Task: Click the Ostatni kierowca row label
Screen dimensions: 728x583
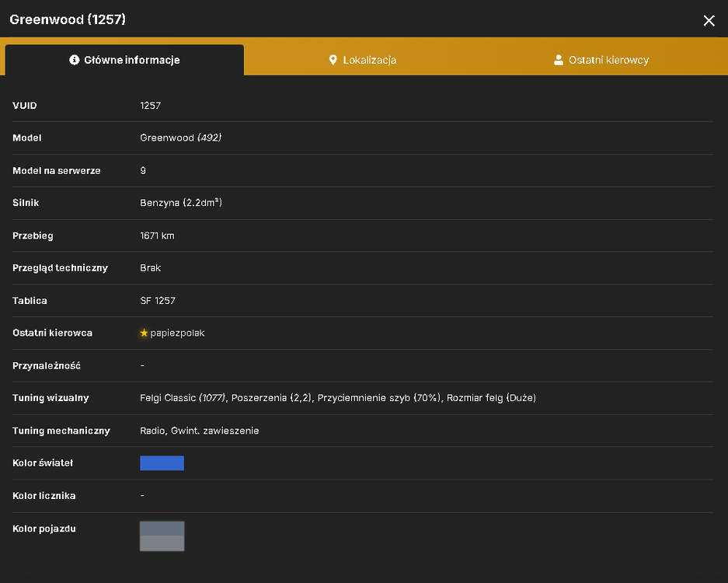Action: click(53, 333)
